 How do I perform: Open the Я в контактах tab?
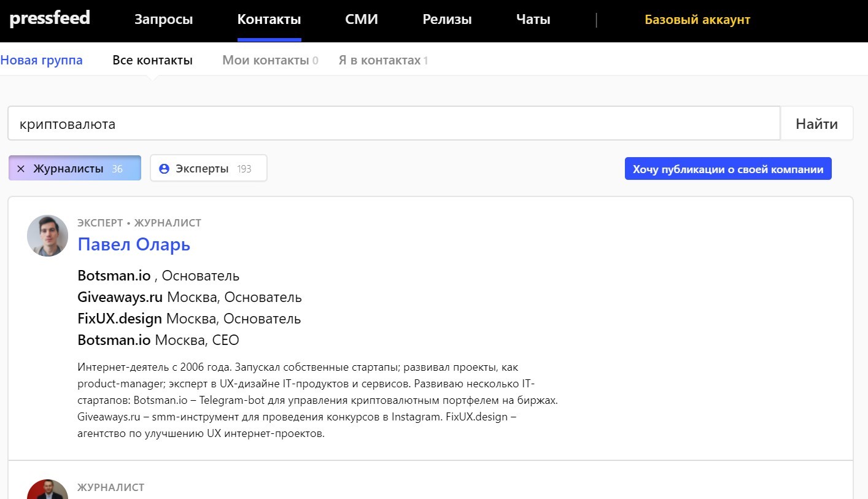tap(382, 60)
